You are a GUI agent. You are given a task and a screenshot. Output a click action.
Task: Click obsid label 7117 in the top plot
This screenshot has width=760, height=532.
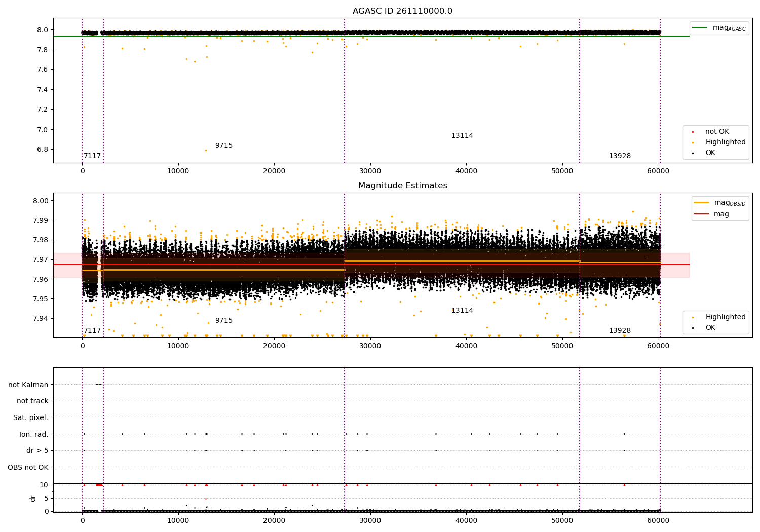(92, 156)
